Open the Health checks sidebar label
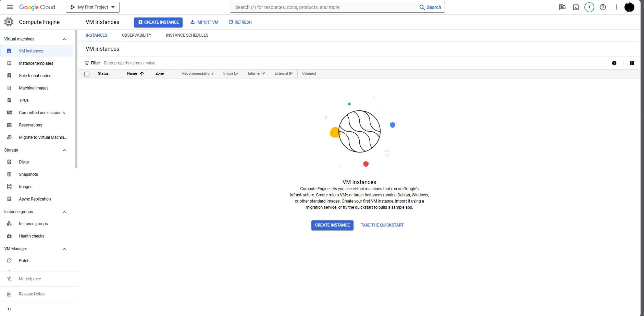Screen dimensions: 644x316 click(32, 236)
